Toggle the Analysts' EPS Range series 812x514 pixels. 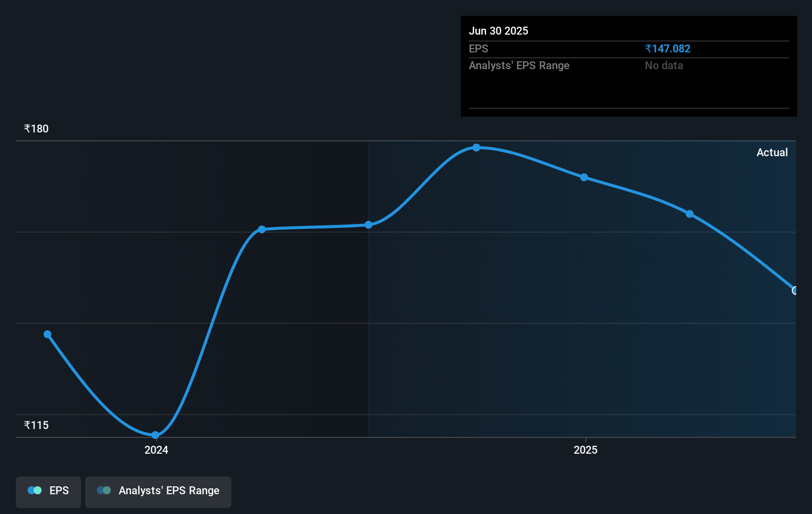[x=158, y=492]
